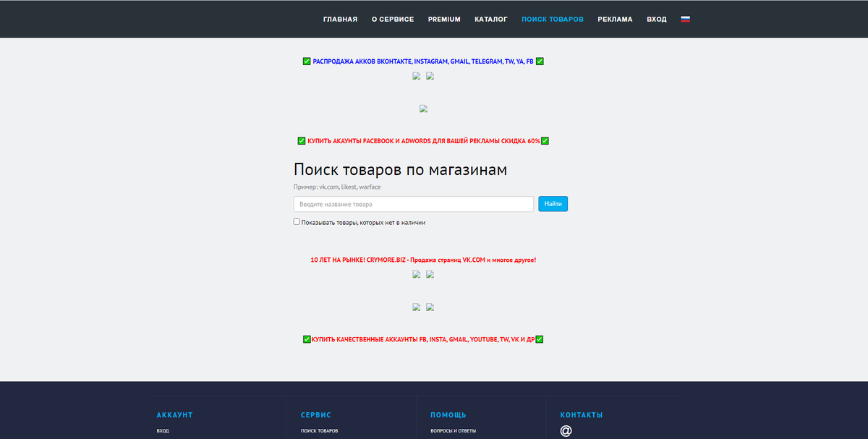
Task: Click the footer ВХОД link under АККАУНТ
Action: coord(163,431)
